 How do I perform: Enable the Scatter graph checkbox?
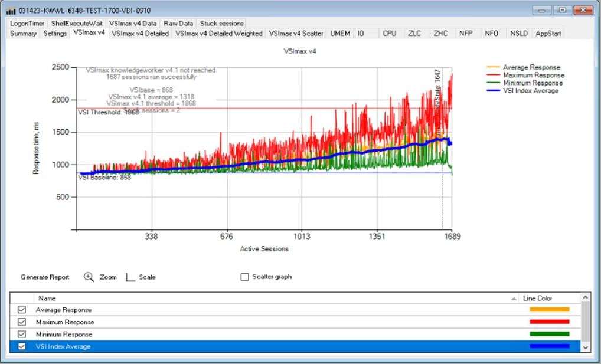pyautogui.click(x=244, y=277)
